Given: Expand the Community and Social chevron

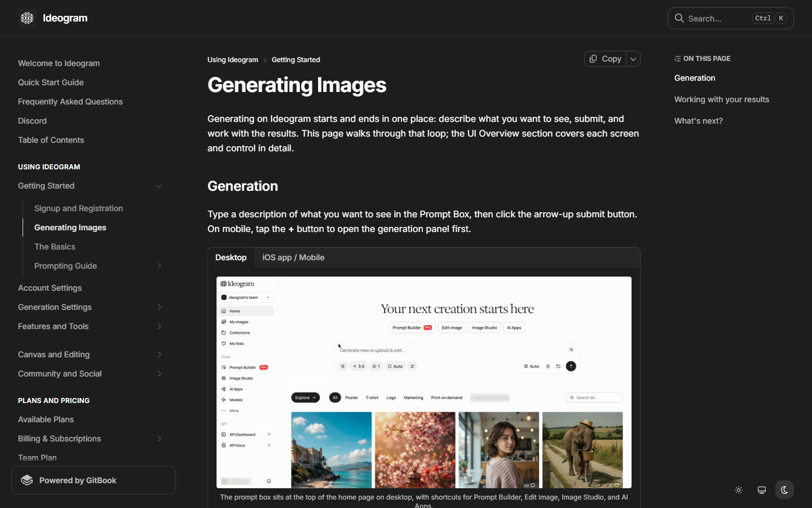Looking at the screenshot, I should click(159, 374).
